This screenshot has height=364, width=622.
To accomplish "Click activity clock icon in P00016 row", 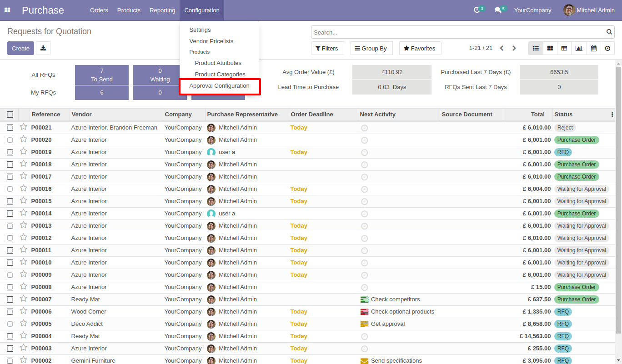I will click(364, 189).
